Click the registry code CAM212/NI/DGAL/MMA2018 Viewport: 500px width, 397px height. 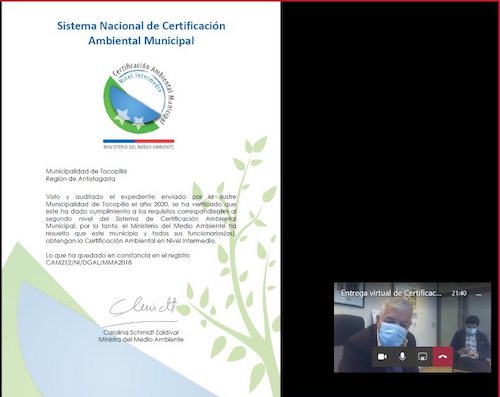click(89, 263)
